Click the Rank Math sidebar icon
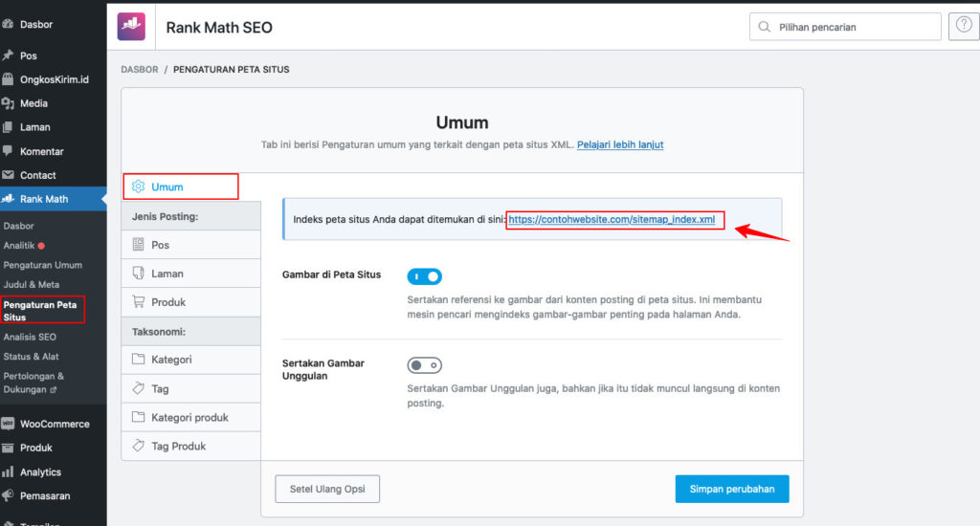The width and height of the screenshot is (980, 526). (8, 199)
